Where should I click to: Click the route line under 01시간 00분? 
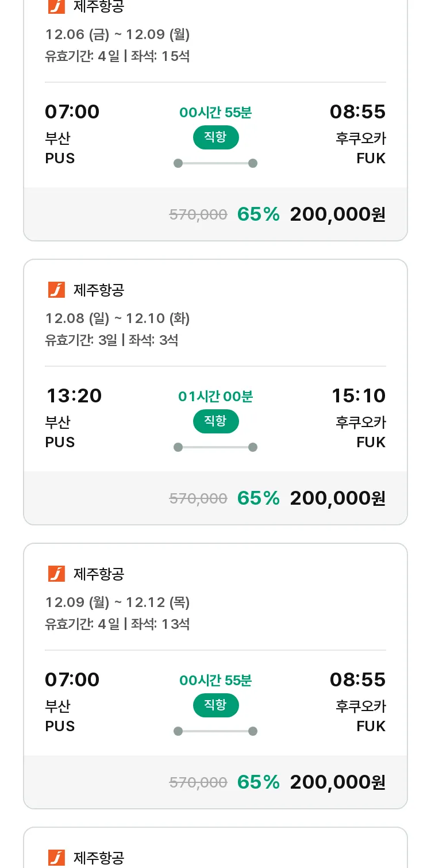pyautogui.click(x=215, y=447)
